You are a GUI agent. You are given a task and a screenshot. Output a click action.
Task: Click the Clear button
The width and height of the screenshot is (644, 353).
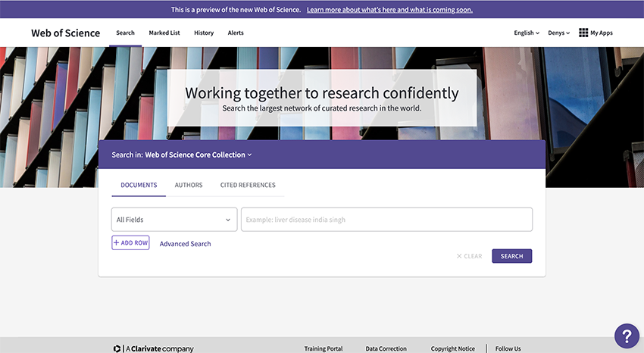[x=469, y=256]
